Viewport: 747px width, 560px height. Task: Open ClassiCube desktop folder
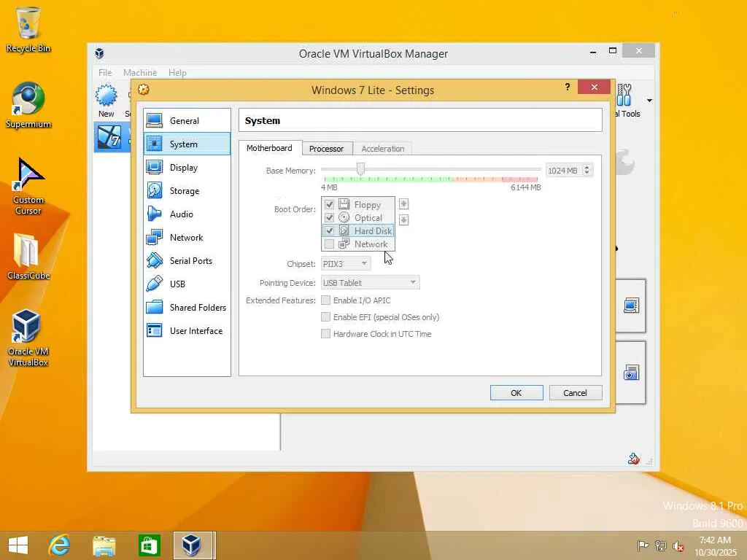(28, 257)
